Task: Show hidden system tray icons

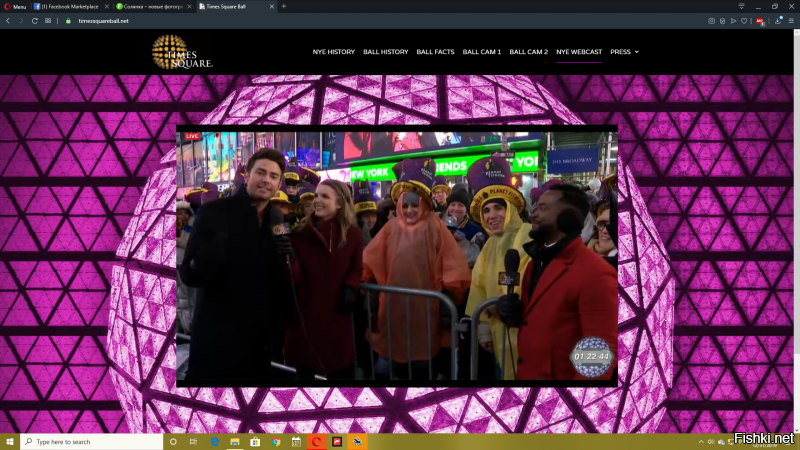Action: coord(701,442)
